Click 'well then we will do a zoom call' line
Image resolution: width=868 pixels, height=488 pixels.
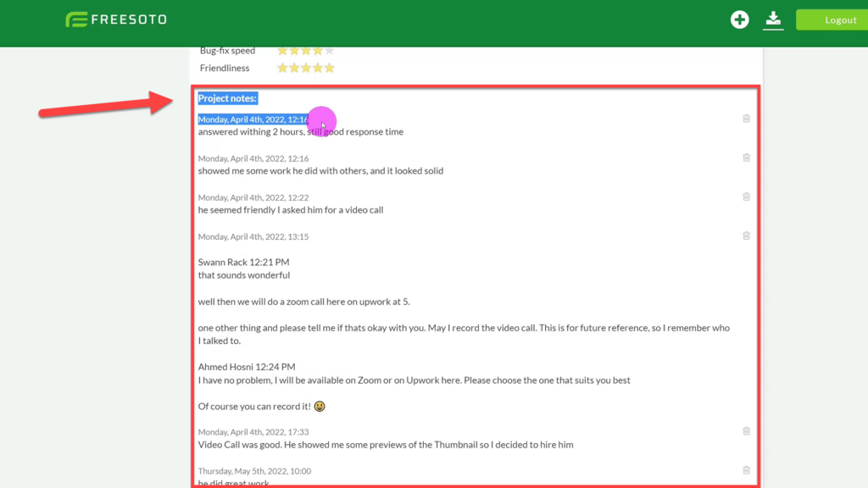click(x=304, y=302)
